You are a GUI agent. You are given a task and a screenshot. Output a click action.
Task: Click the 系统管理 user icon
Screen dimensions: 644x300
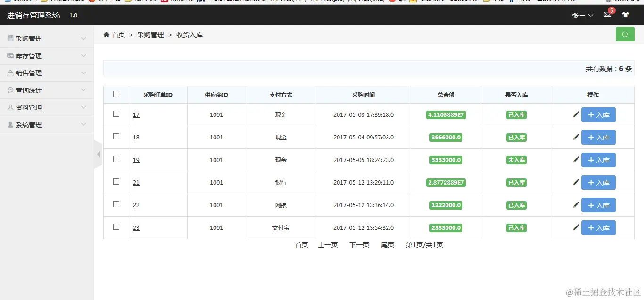click(10, 124)
